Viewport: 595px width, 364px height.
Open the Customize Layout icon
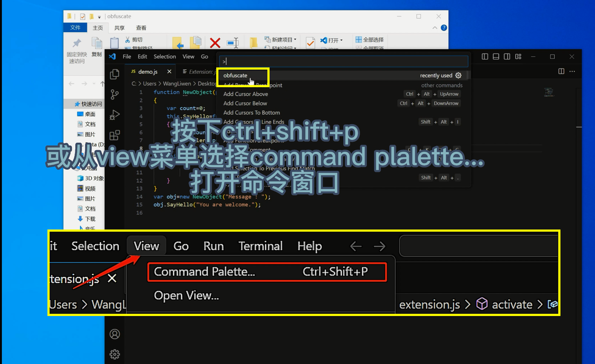click(518, 56)
